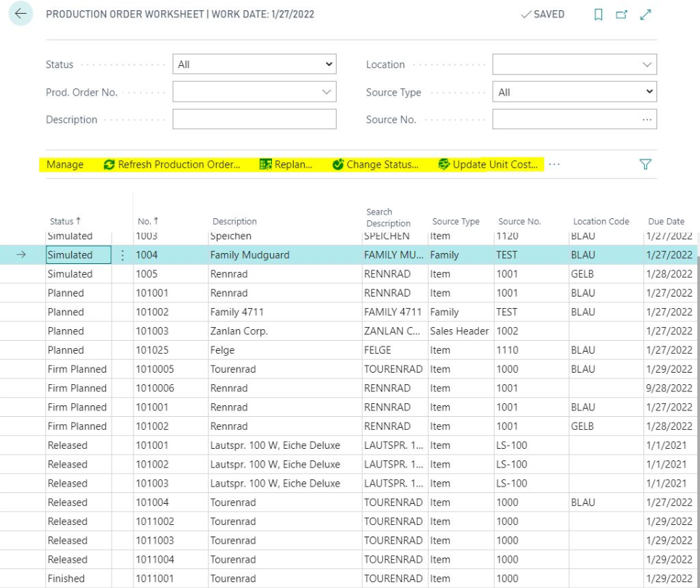
Task: Click the bookmark icon
Action: [598, 15]
